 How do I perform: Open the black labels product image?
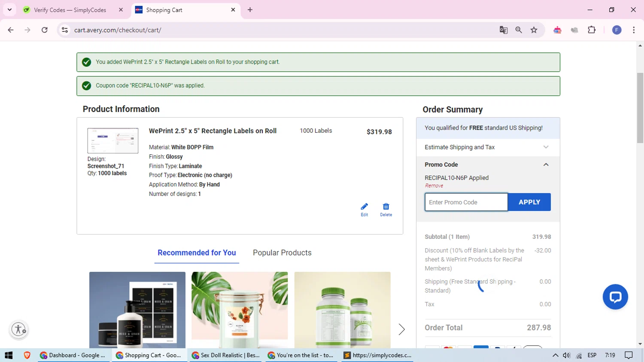(x=137, y=310)
